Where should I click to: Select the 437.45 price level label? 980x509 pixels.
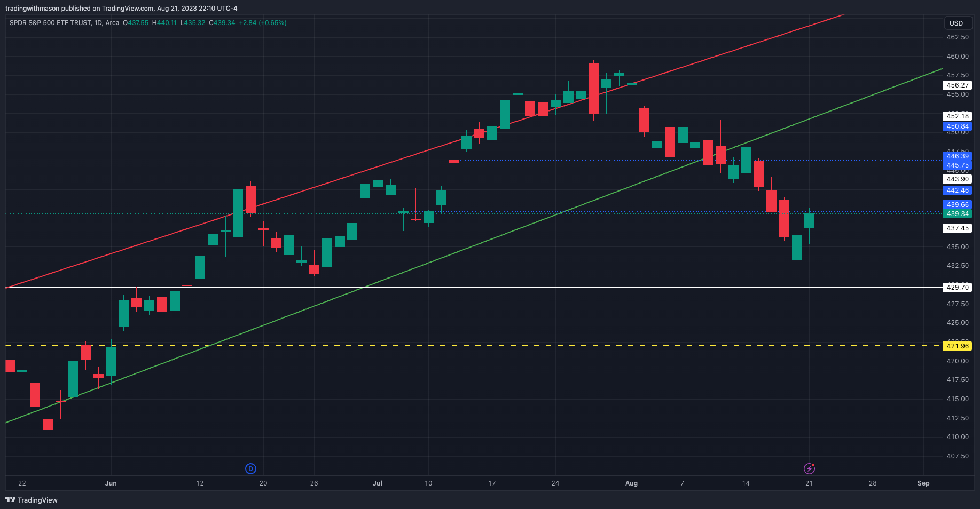coord(958,228)
